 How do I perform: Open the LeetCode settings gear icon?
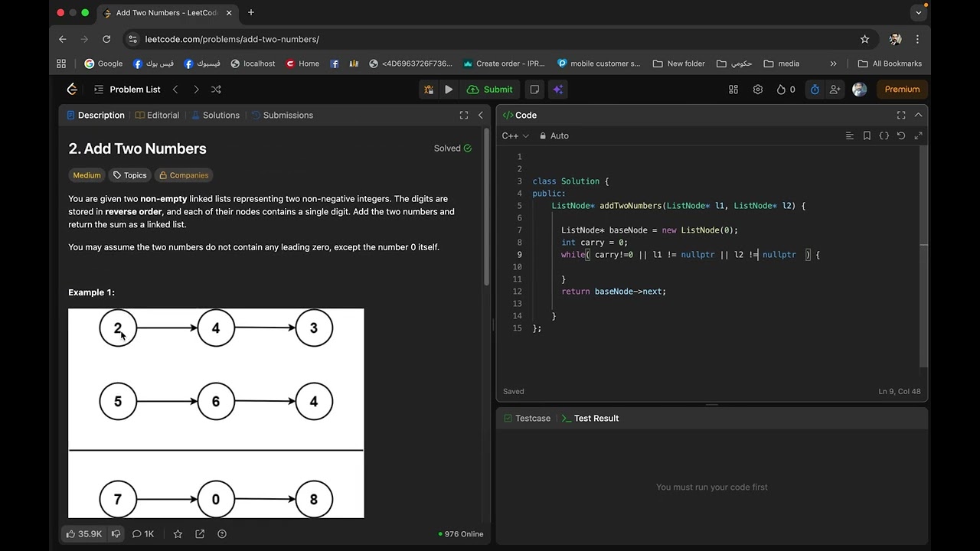pyautogui.click(x=757, y=90)
